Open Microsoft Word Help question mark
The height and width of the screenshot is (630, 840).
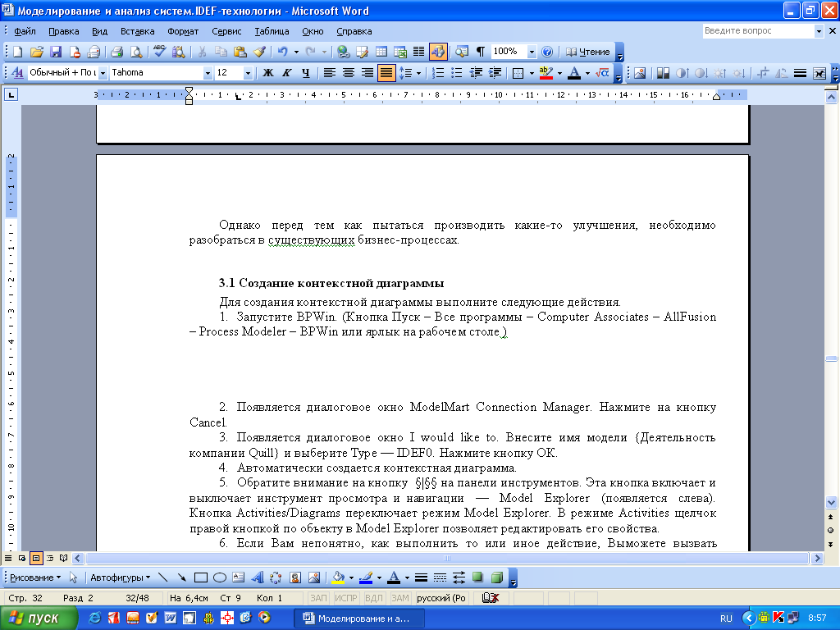coord(547,52)
